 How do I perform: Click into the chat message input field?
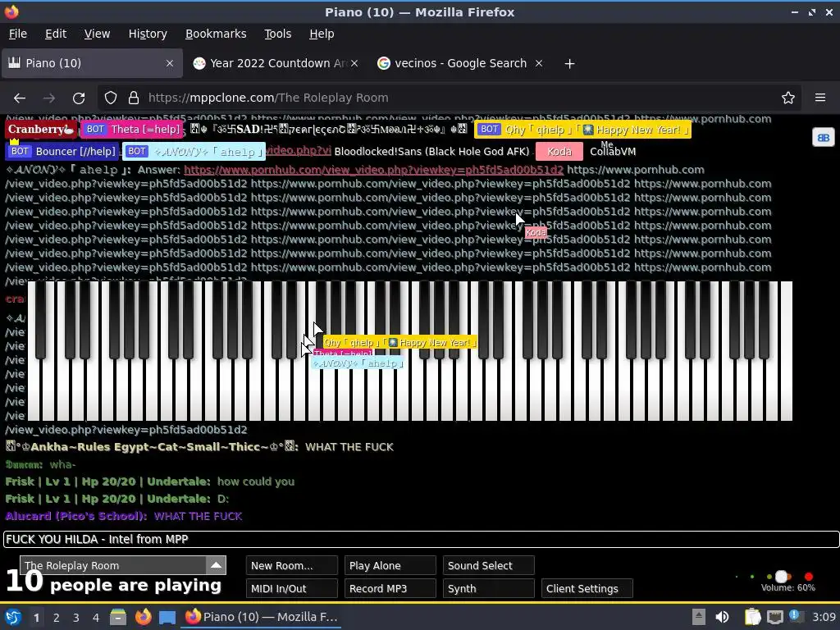coord(421,540)
